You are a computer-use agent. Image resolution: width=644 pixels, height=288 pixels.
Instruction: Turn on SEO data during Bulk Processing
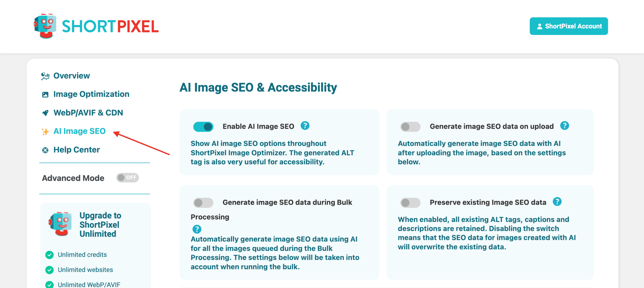coord(203,203)
